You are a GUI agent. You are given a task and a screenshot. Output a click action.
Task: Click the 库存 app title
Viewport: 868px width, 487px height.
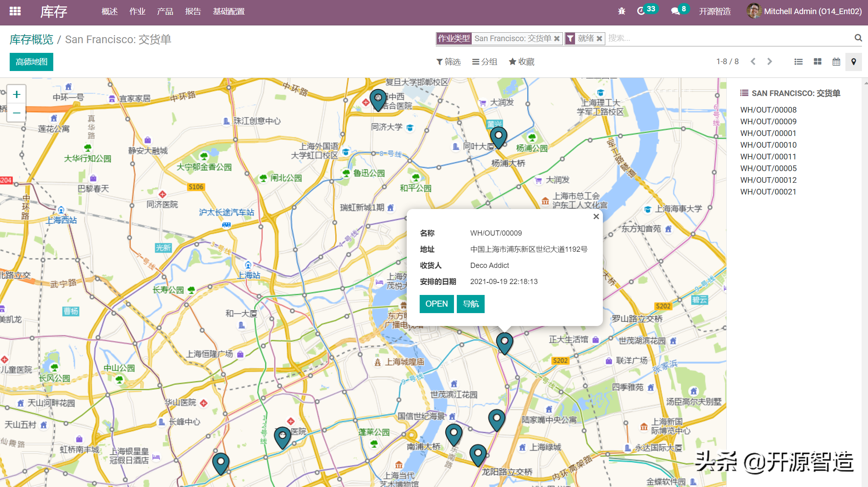coord(54,11)
